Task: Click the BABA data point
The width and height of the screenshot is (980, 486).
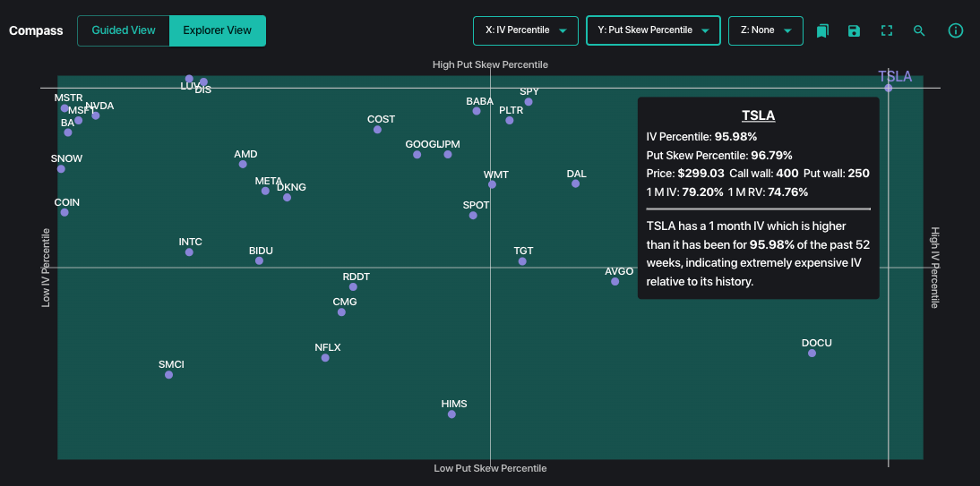Action: pos(477,111)
